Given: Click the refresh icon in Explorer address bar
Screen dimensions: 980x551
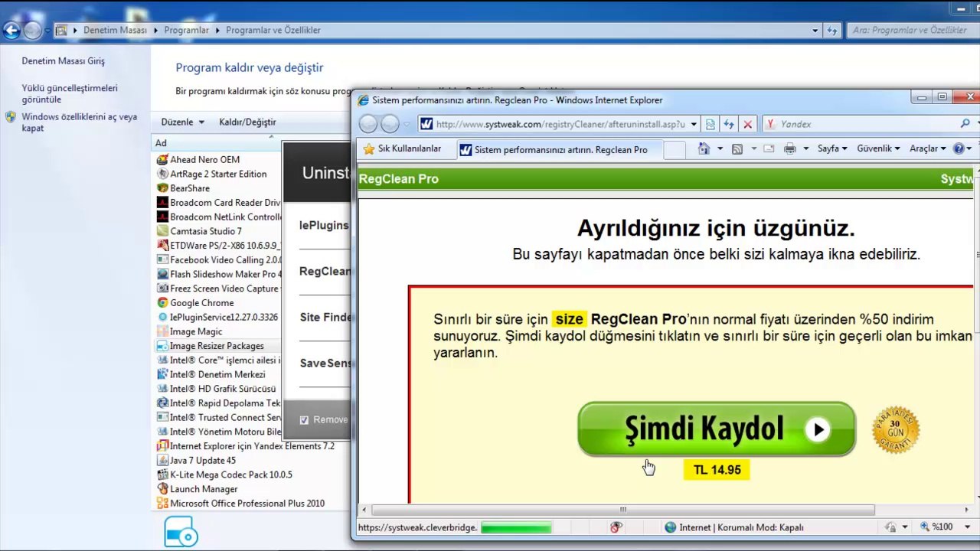Looking at the screenshot, I should click(833, 31).
